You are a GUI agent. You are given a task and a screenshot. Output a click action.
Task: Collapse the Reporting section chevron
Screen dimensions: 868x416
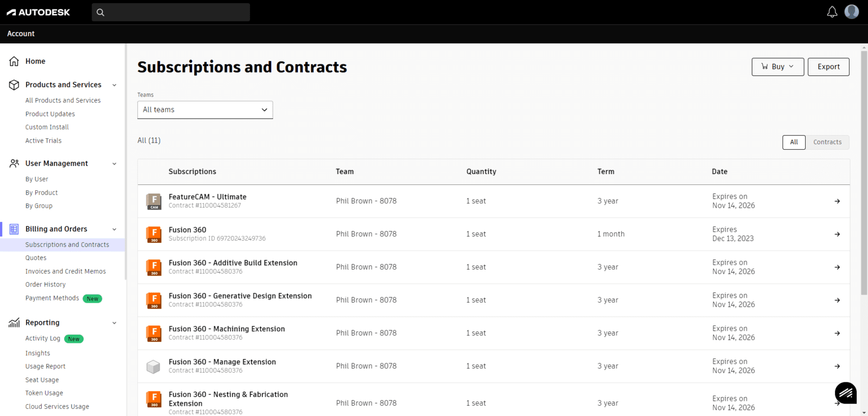click(114, 323)
